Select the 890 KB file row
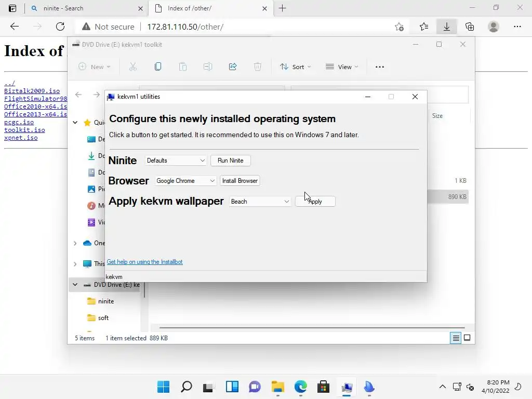The width and height of the screenshot is (532, 399). point(448,197)
